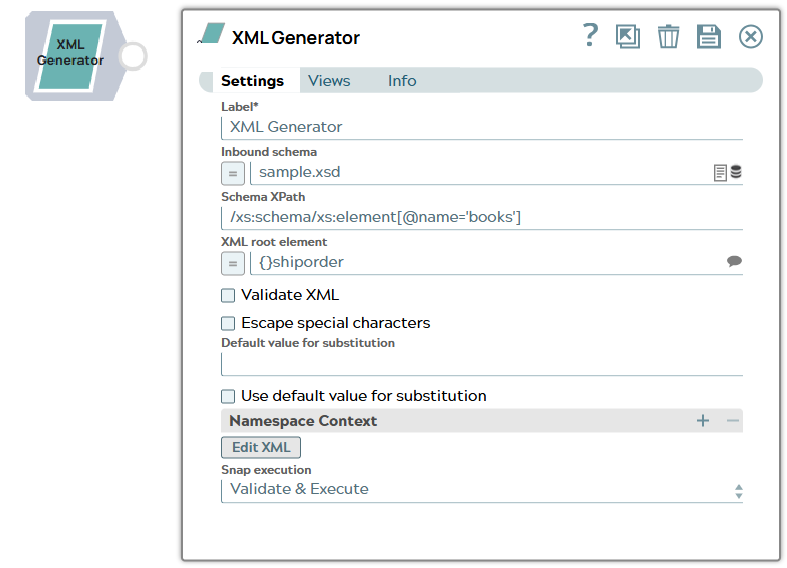Viewport: 787px width, 568px height.
Task: Click the Edit XML button
Action: (x=260, y=447)
